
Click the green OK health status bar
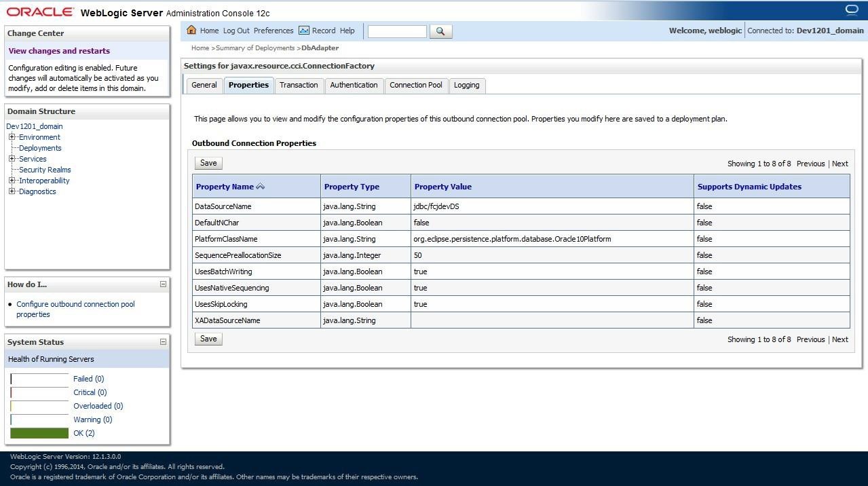[x=39, y=433]
